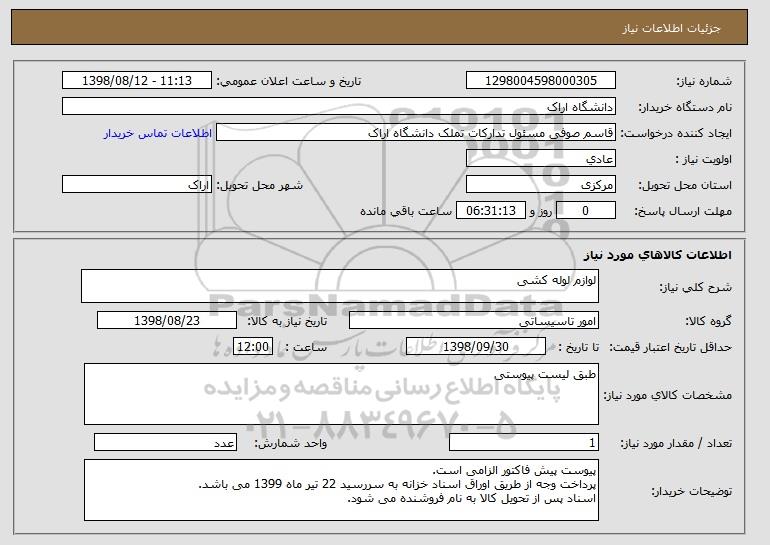
Task: Click the گروه کالا field امور تاسیساتی
Action: click(474, 321)
